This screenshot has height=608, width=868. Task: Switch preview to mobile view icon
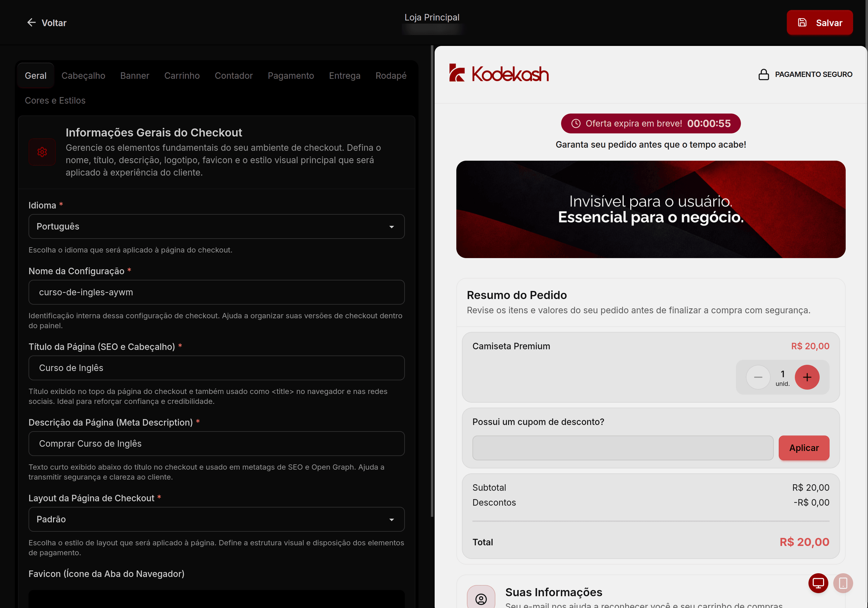pyautogui.click(x=843, y=583)
